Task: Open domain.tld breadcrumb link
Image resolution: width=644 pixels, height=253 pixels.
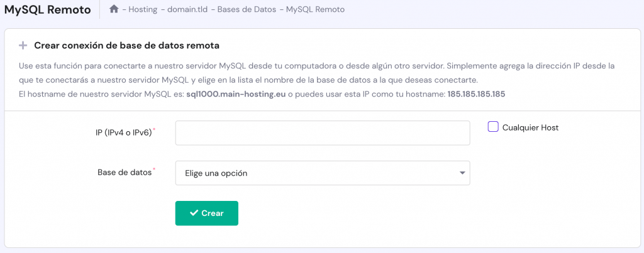Action: coord(187,9)
